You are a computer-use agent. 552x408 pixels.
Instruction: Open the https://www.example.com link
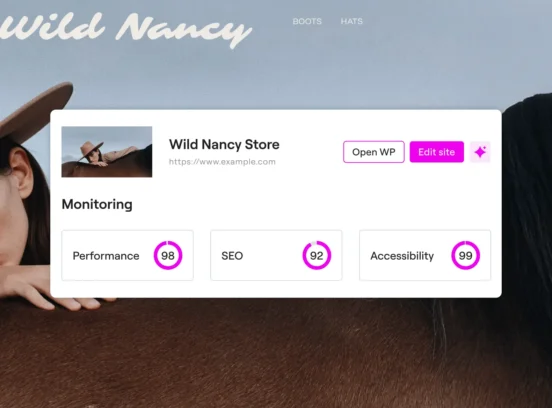tap(222, 162)
